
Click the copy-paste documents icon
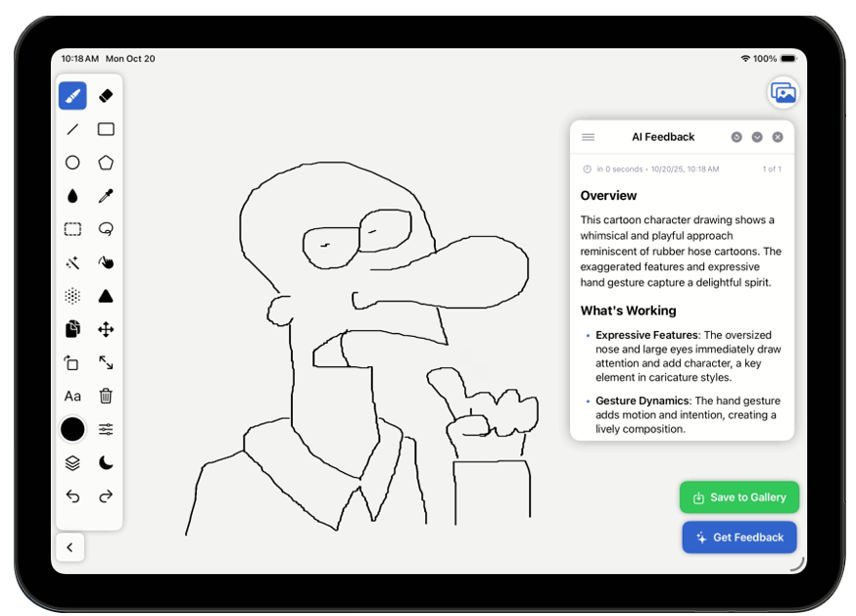click(x=72, y=329)
